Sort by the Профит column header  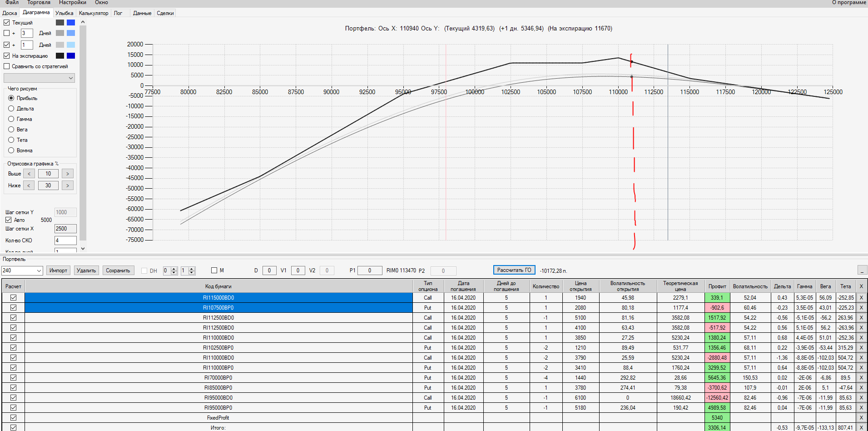click(717, 286)
